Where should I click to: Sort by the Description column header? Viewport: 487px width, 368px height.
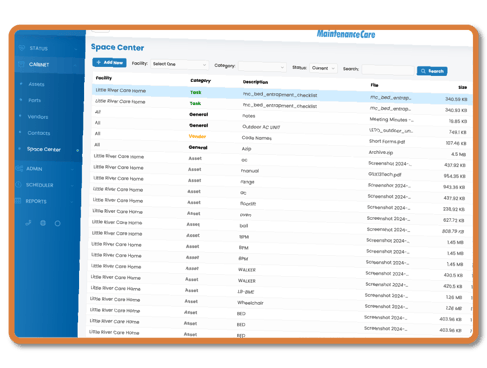[x=255, y=82]
